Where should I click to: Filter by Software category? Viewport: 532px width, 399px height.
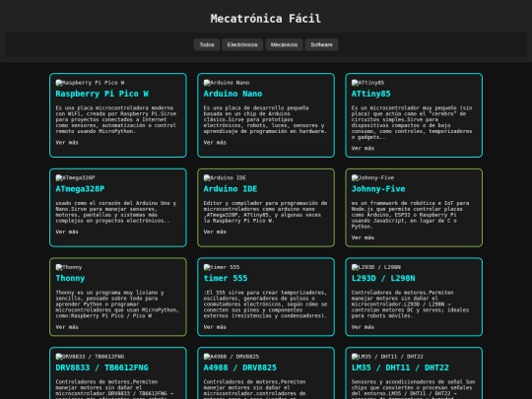(x=321, y=44)
